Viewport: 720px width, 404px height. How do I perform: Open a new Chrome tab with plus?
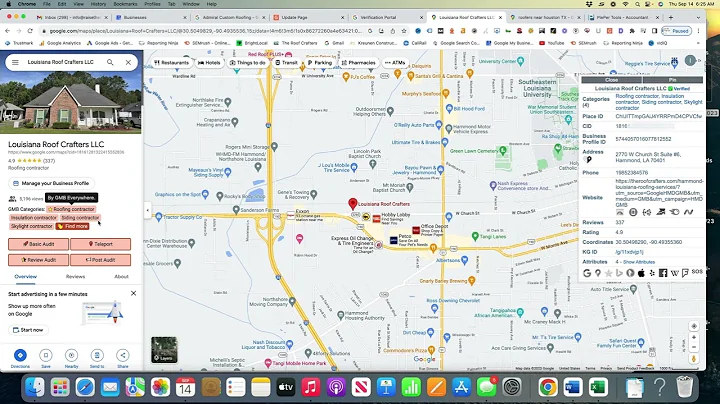(x=671, y=17)
